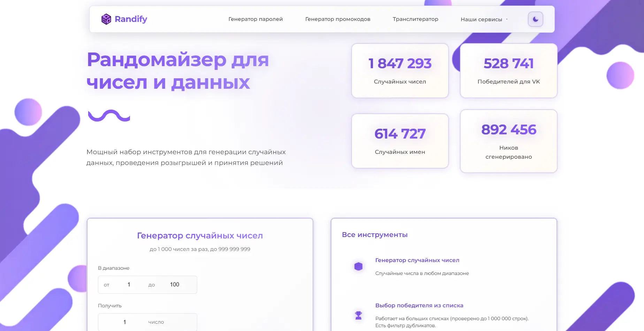Screen dimensions: 644x331
Task: Toggle dark mode with the moon icon
Action: 535,19
